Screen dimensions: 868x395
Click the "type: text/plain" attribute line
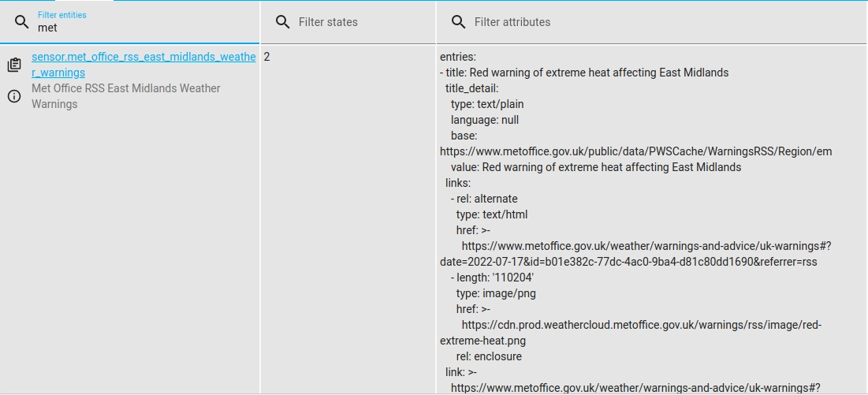tap(487, 104)
